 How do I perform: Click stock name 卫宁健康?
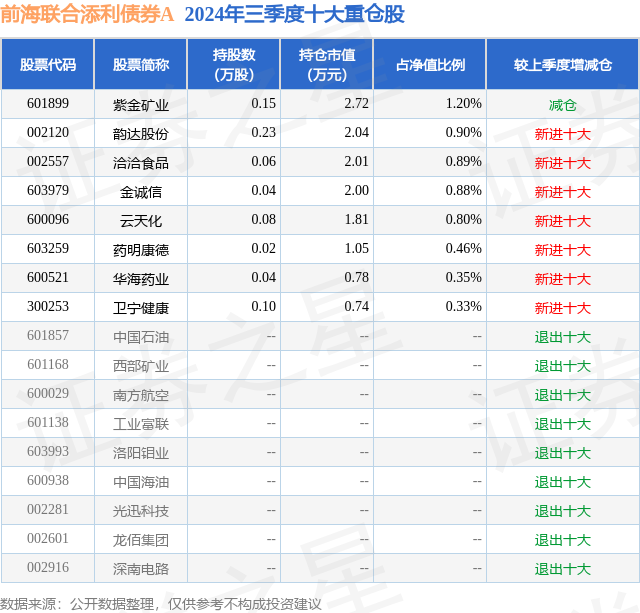(x=141, y=308)
